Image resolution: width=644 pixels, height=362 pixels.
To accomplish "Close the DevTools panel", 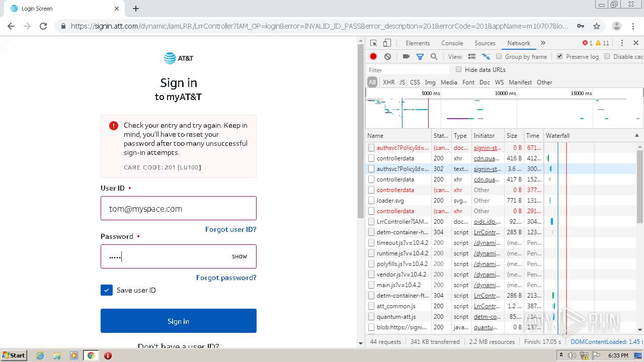I will coord(636,43).
